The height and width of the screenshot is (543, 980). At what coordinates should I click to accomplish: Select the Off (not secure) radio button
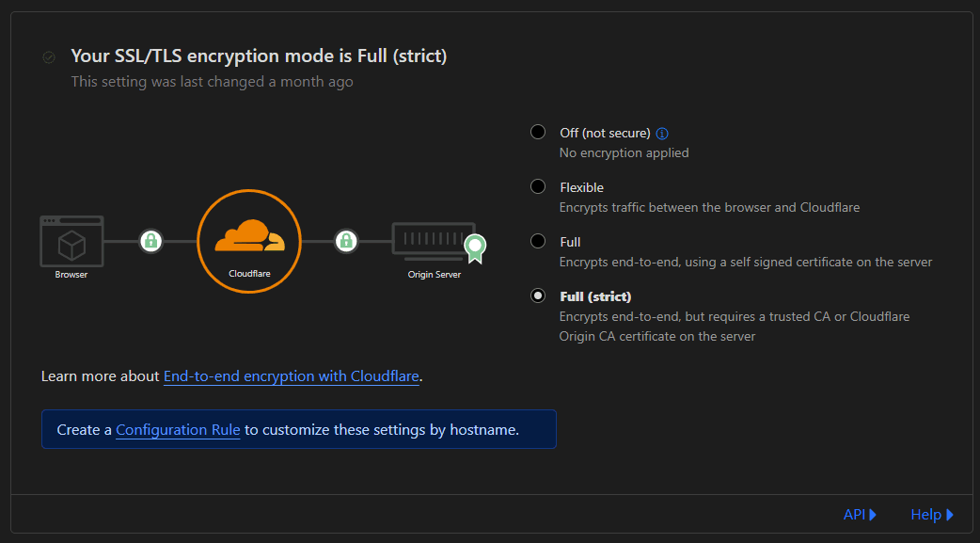tap(538, 132)
